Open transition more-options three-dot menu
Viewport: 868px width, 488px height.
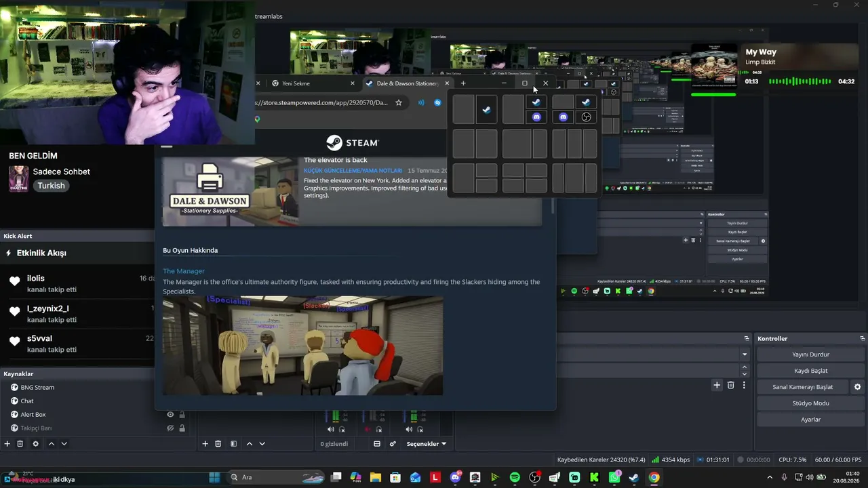coord(744,385)
